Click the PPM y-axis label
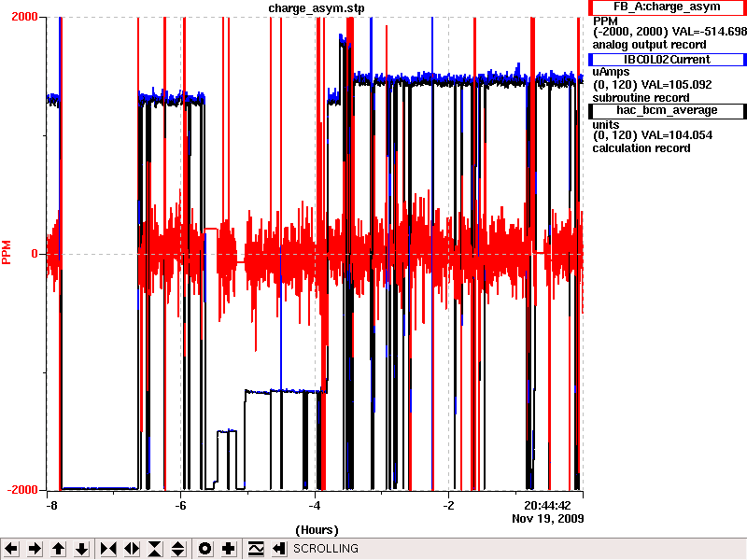Viewport: 747px width, 560px height. 7,252
